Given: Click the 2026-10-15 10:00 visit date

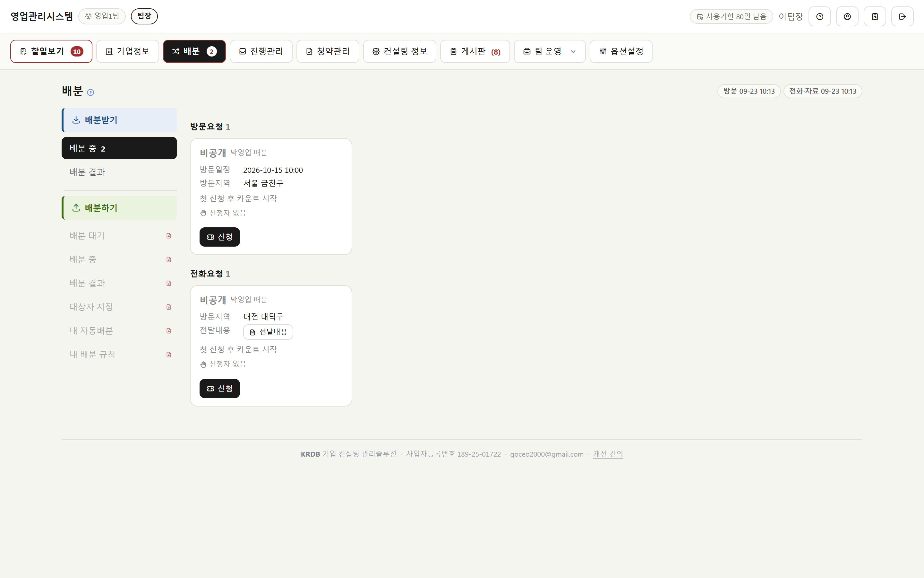Looking at the screenshot, I should pyautogui.click(x=273, y=170).
